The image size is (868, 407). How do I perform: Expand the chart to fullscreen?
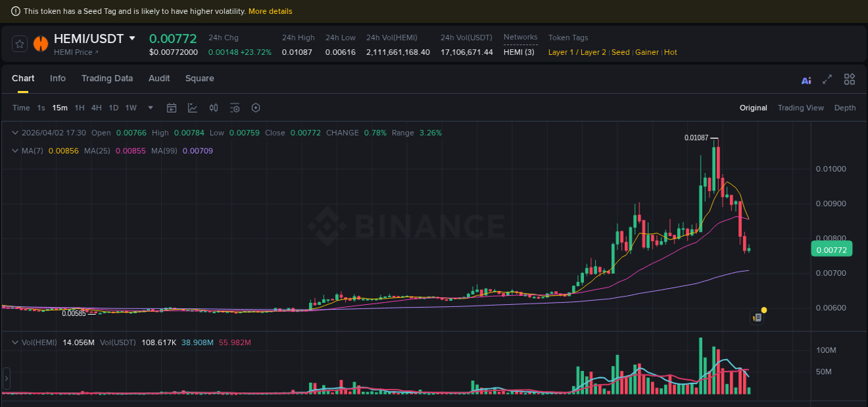pyautogui.click(x=826, y=80)
